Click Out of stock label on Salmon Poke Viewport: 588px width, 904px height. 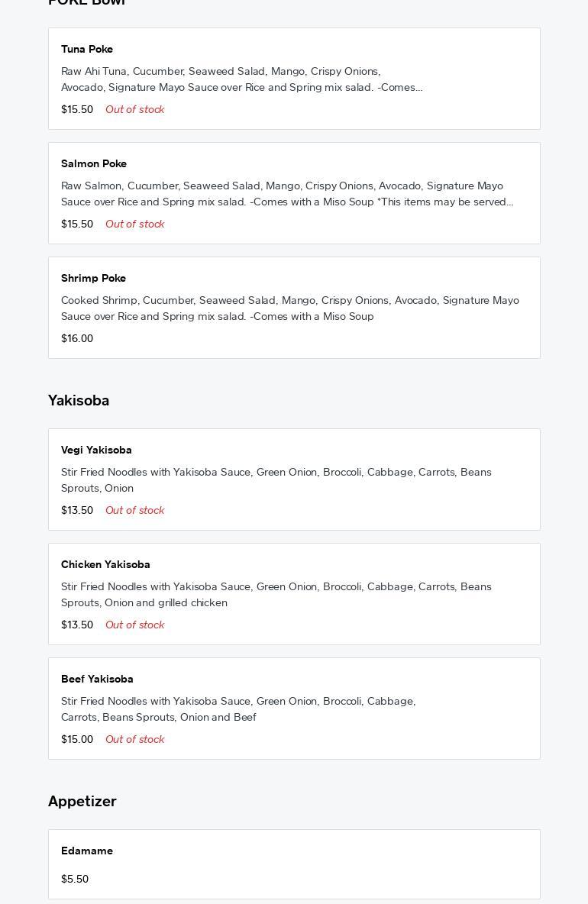pos(134,224)
